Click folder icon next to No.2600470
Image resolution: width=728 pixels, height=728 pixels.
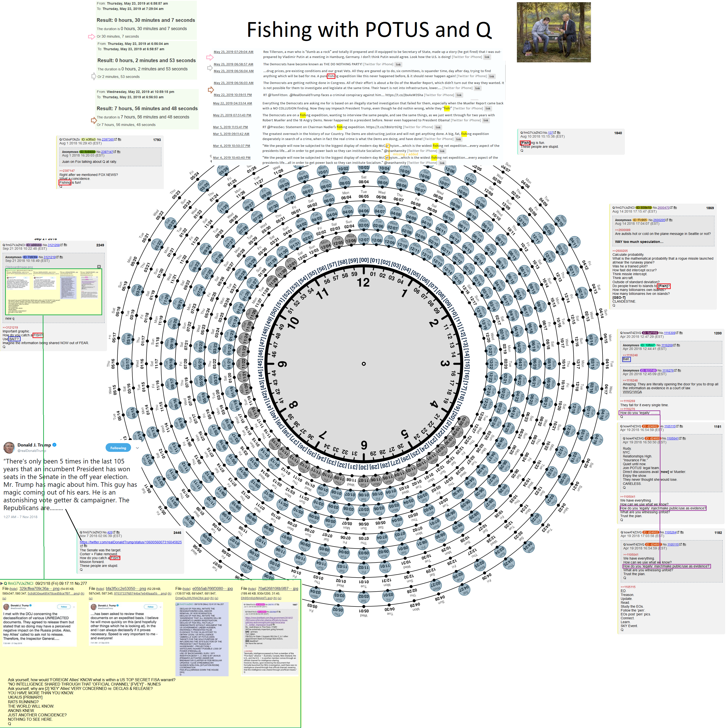tap(675, 208)
